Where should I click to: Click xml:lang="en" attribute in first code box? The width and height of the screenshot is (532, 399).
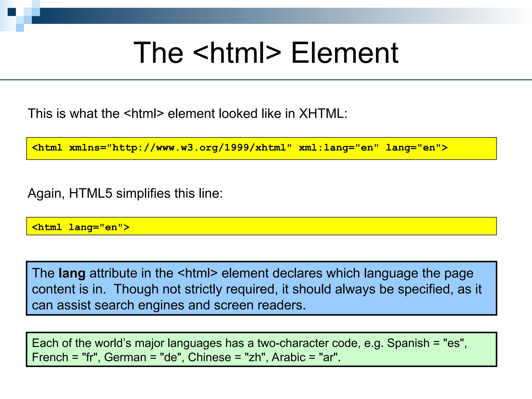click(x=338, y=148)
